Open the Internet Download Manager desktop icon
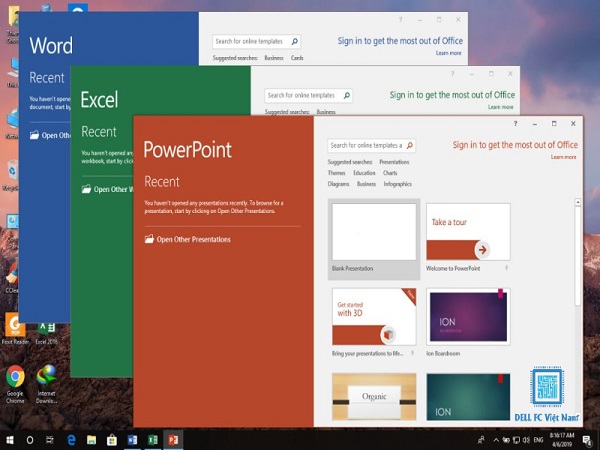Screen dimensions: 600x450 point(46,384)
